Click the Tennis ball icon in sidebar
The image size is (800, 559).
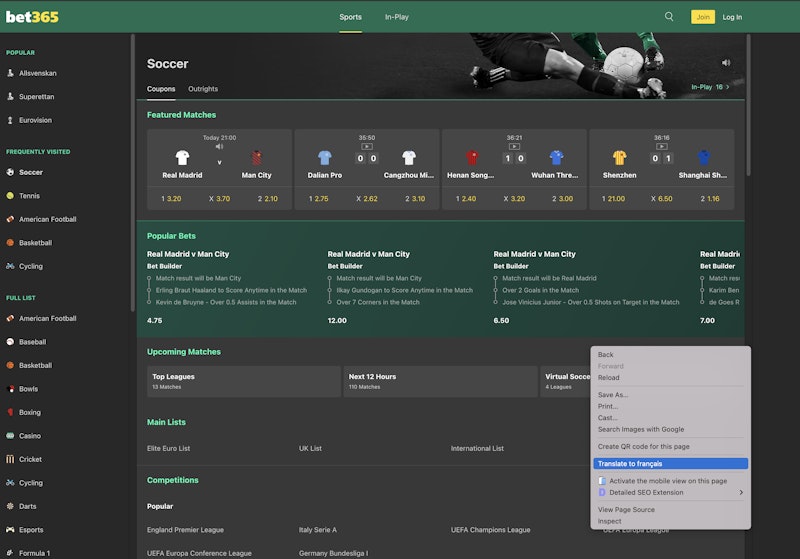(x=10, y=196)
